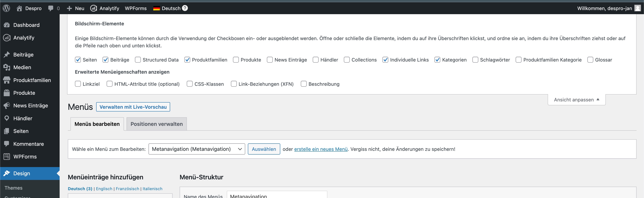Click the plus Neu icon

[x=69, y=9]
